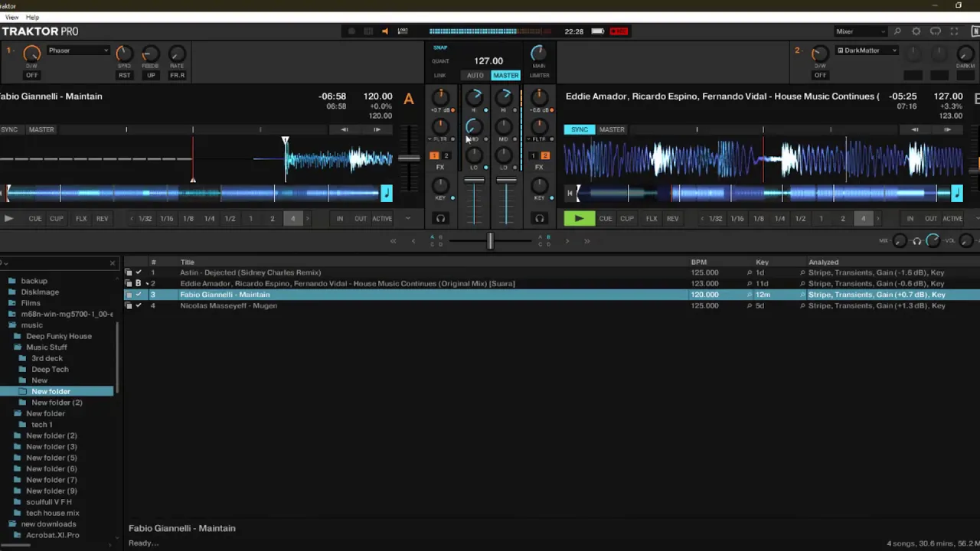Close the browser search field X
This screenshot has width=980, height=551.
click(x=112, y=263)
